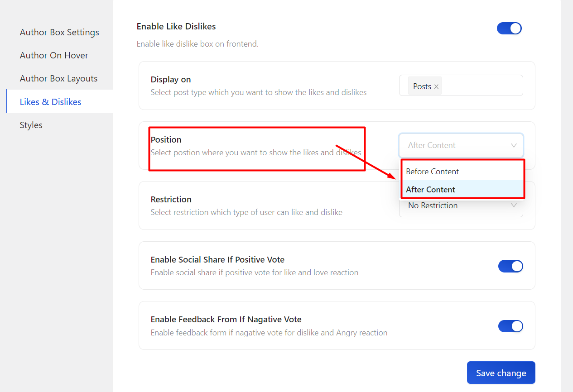Viewport: 573px width, 392px height.
Task: Open the Author Box Settings tab
Action: pyautogui.click(x=59, y=33)
